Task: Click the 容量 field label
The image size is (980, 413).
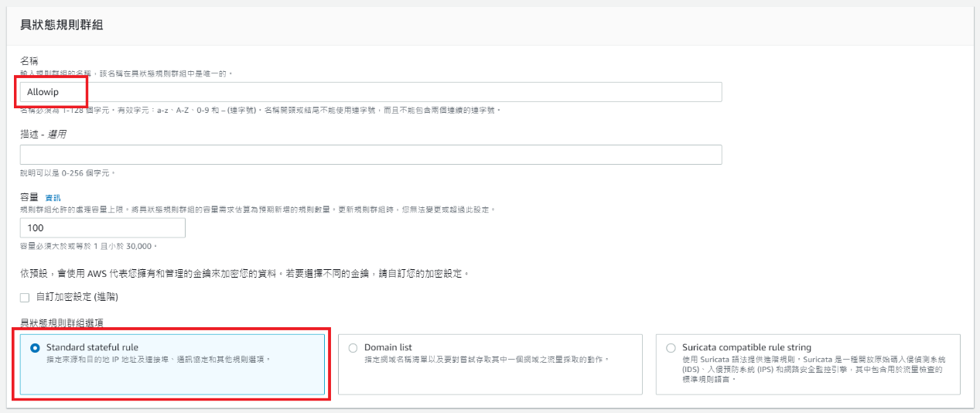Action: (29, 197)
